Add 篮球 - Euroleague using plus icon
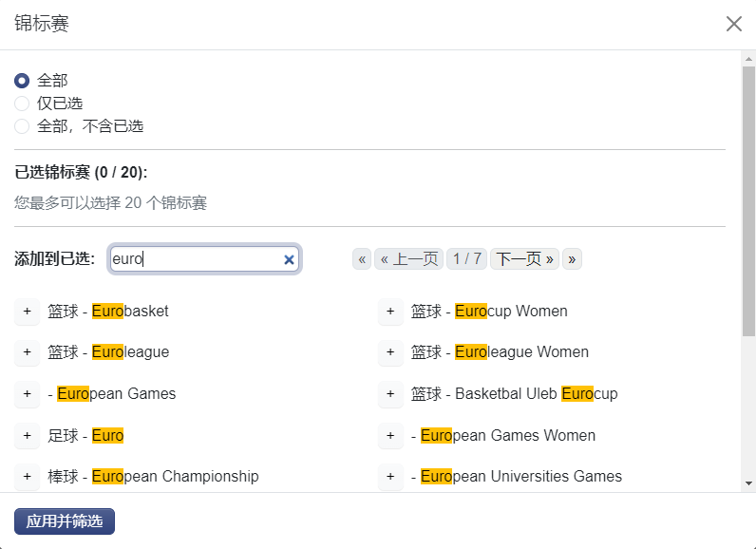 [27, 352]
